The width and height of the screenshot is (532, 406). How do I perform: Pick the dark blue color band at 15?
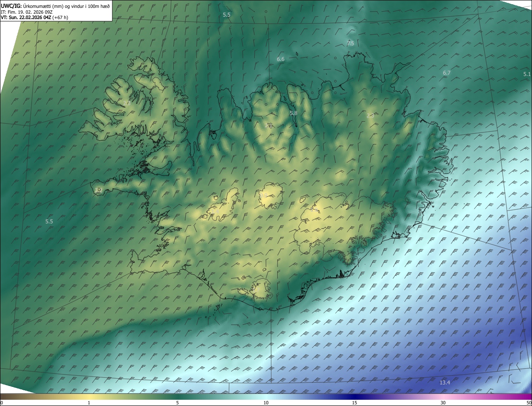point(355,396)
